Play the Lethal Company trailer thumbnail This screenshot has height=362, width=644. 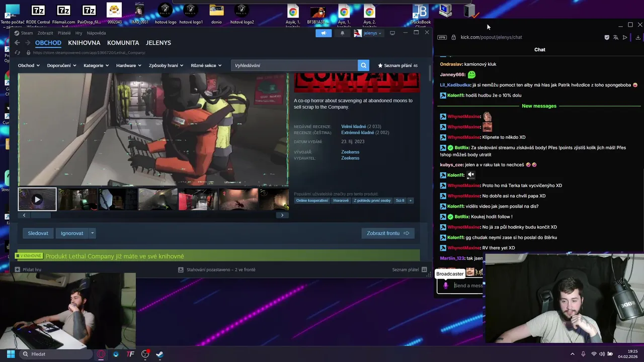click(x=37, y=200)
